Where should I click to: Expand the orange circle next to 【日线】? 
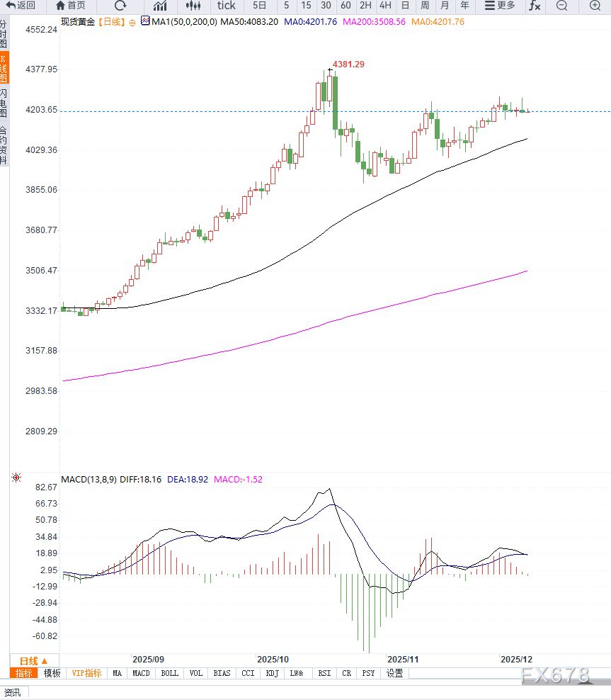click(x=132, y=22)
